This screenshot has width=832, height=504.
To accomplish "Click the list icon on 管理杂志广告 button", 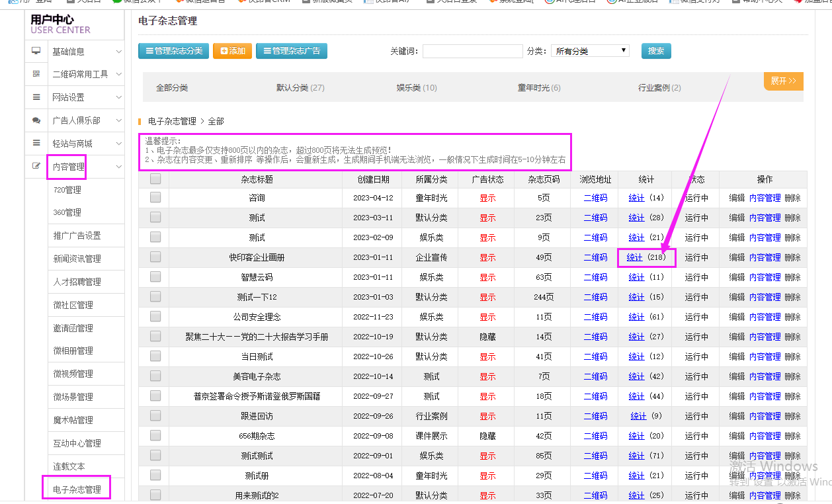I will click(x=267, y=51).
